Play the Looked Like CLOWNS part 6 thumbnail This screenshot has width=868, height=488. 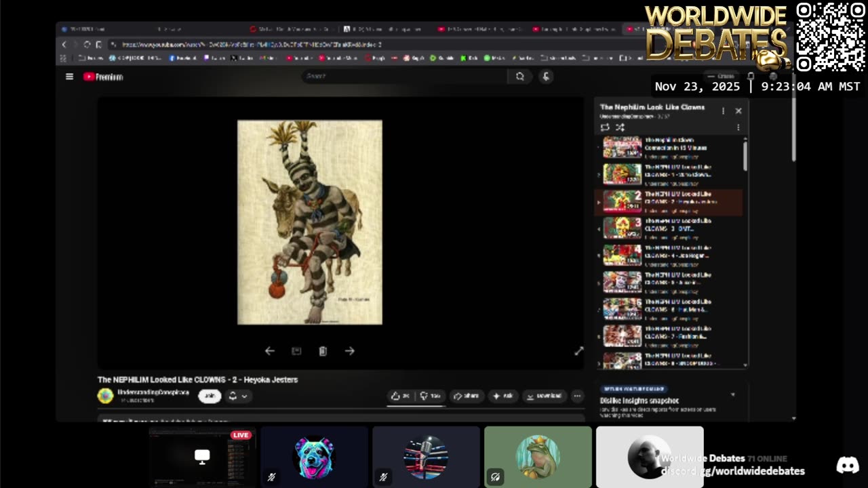[623, 309]
